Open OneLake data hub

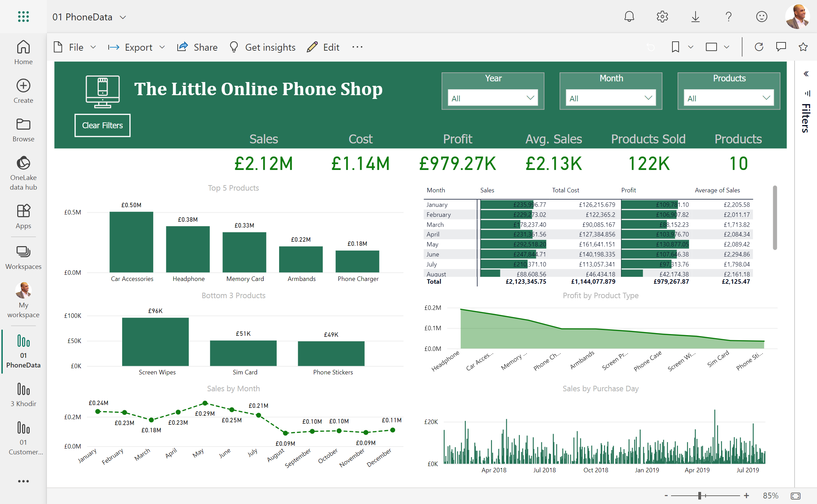[23, 173]
